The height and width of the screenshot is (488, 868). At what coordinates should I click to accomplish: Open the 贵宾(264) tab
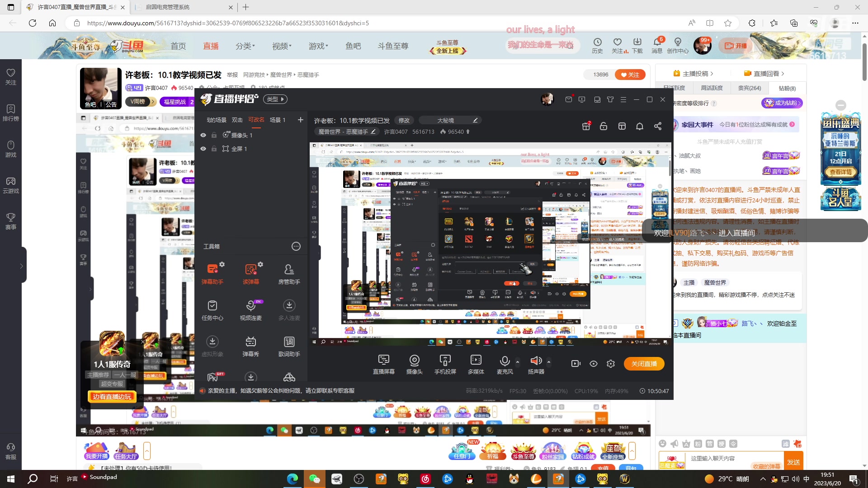[x=750, y=88]
